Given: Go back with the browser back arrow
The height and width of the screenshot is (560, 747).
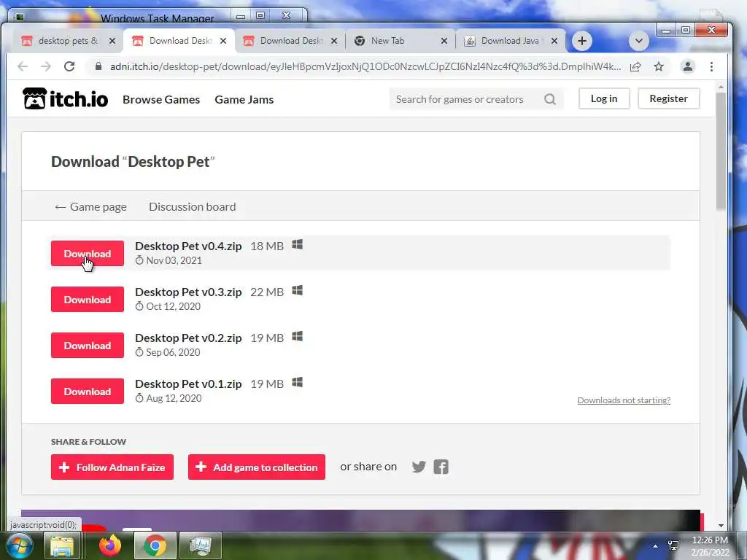Looking at the screenshot, I should click(23, 66).
